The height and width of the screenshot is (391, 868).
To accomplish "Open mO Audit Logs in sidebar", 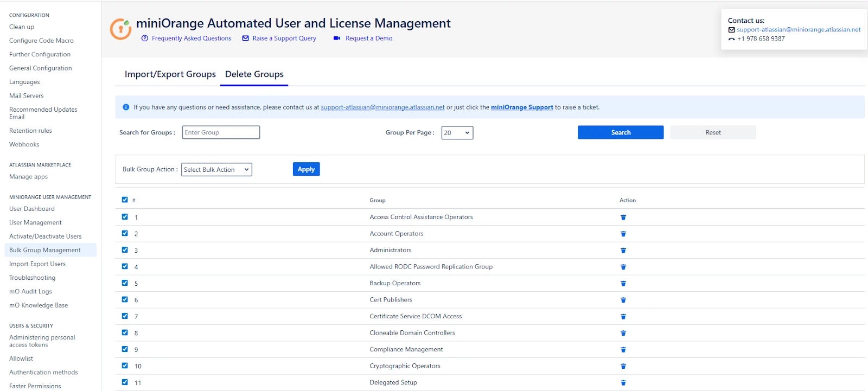I will pyautogui.click(x=30, y=292).
